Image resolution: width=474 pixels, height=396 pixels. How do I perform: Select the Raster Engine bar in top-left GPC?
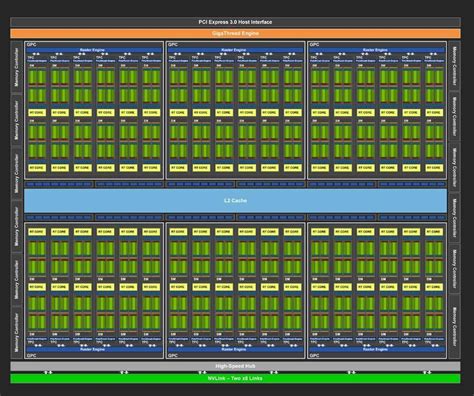coord(94,50)
